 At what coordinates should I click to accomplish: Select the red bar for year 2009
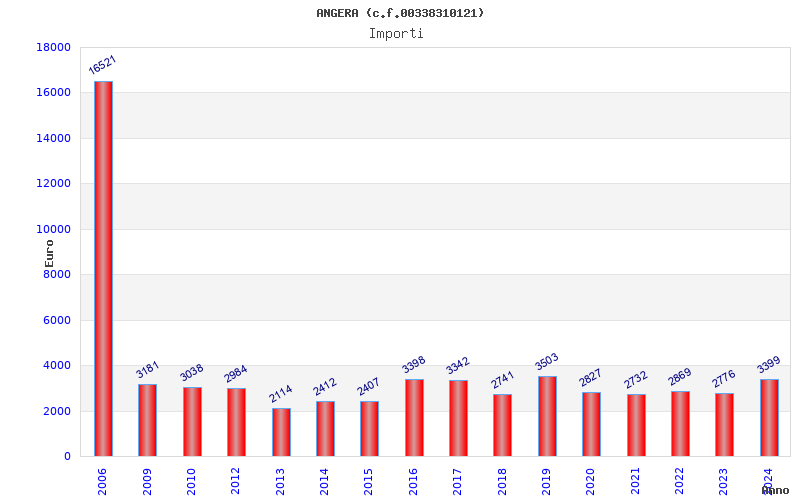pos(147,420)
